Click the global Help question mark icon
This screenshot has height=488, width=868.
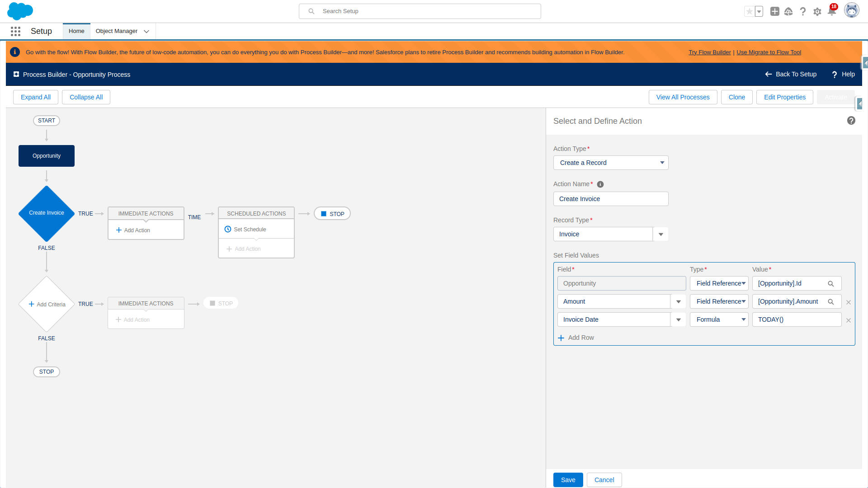(x=803, y=11)
